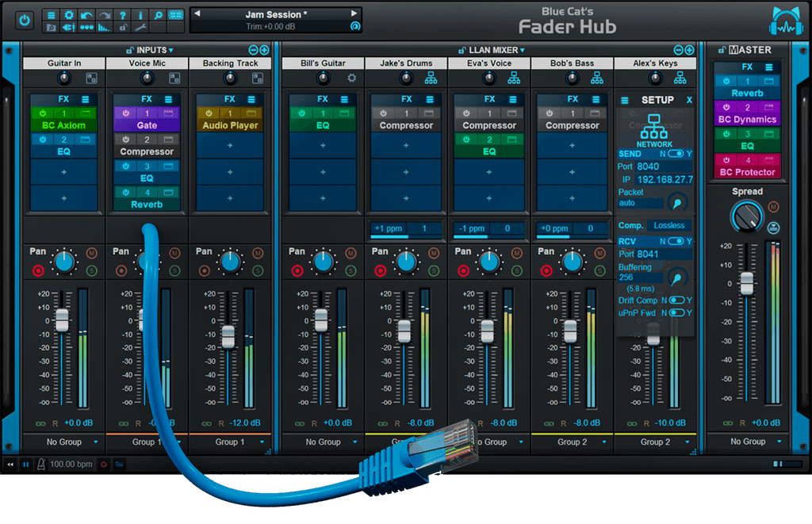812x524 pixels.
Task: Click the plug connector toolbar icon
Action: [x=69, y=28]
